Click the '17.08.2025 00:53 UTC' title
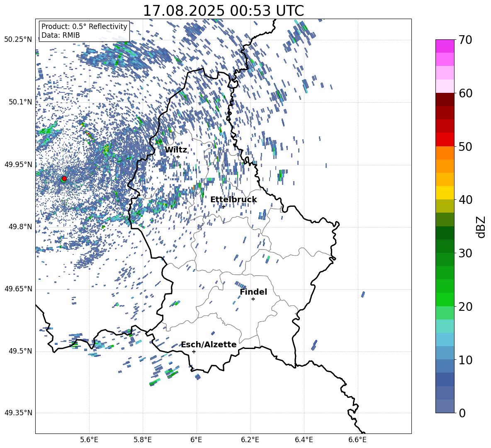 [x=224, y=11]
